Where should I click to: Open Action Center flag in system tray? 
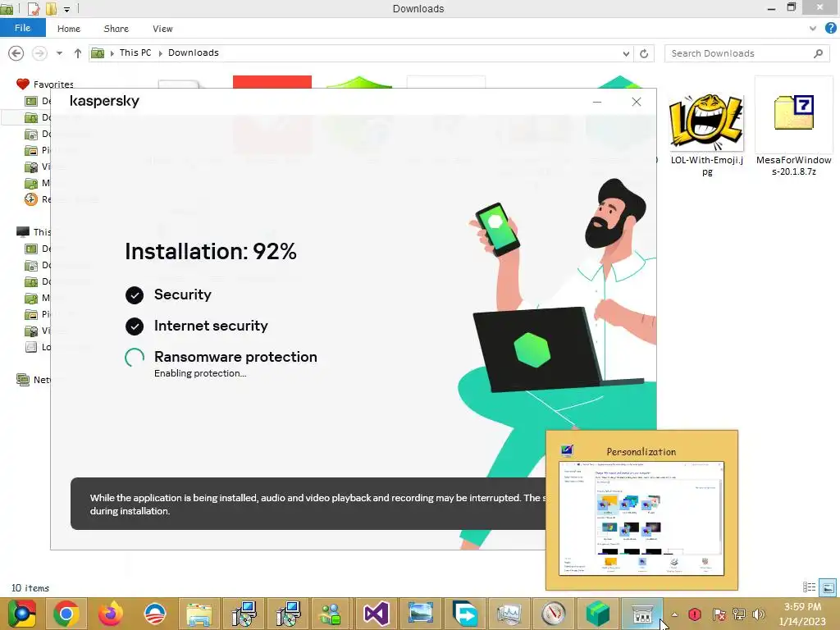point(719,614)
